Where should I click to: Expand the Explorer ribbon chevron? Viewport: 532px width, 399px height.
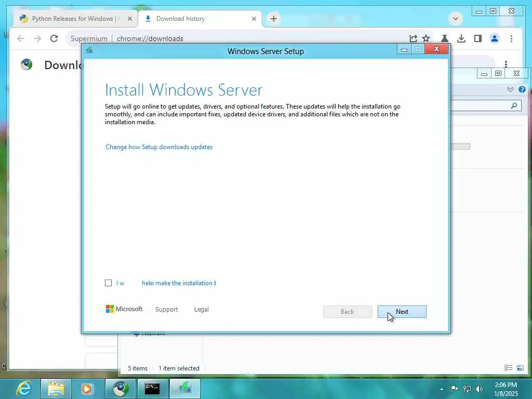(x=510, y=89)
